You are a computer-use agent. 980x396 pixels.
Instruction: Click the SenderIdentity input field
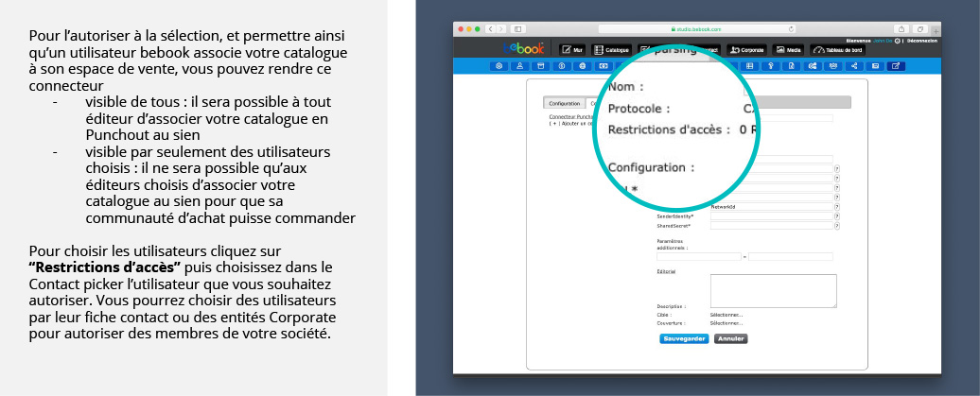pyautogui.click(x=771, y=216)
